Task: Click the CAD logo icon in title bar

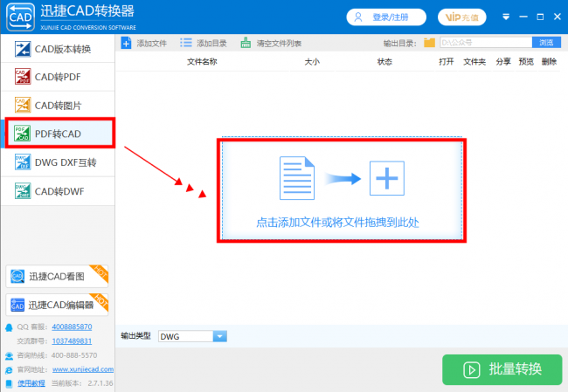Action: point(21,17)
